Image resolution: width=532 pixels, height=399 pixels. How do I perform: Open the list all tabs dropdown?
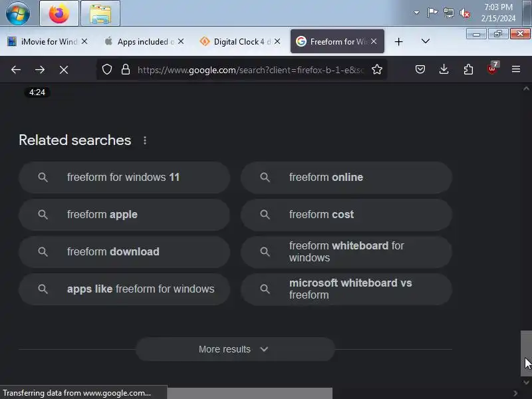coord(425,41)
